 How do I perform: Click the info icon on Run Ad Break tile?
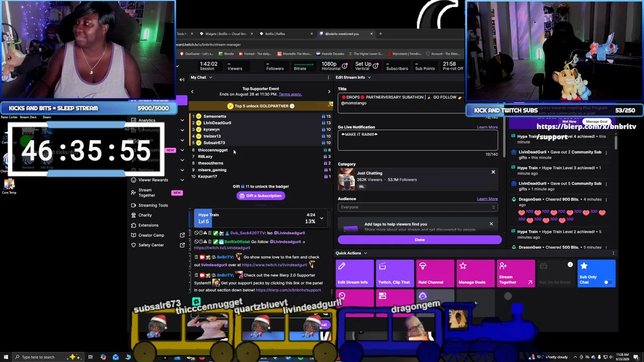click(x=570, y=265)
